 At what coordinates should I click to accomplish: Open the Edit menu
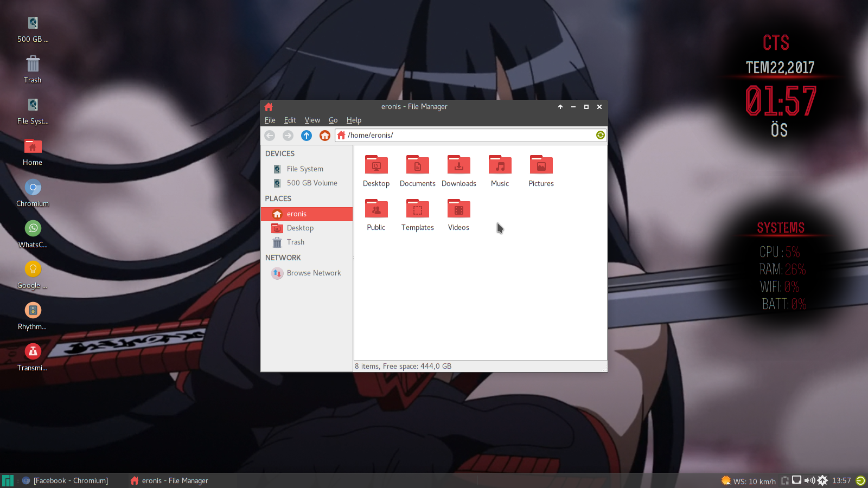(x=290, y=120)
